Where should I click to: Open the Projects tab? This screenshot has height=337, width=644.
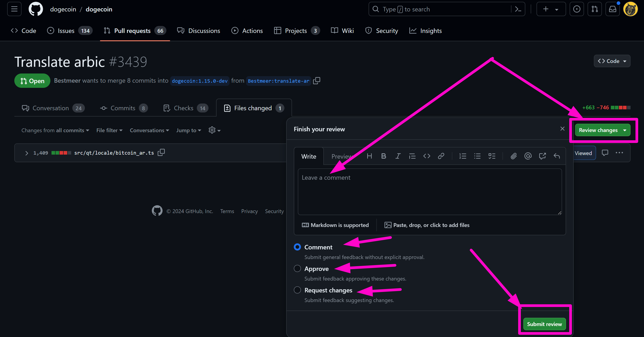(x=297, y=30)
